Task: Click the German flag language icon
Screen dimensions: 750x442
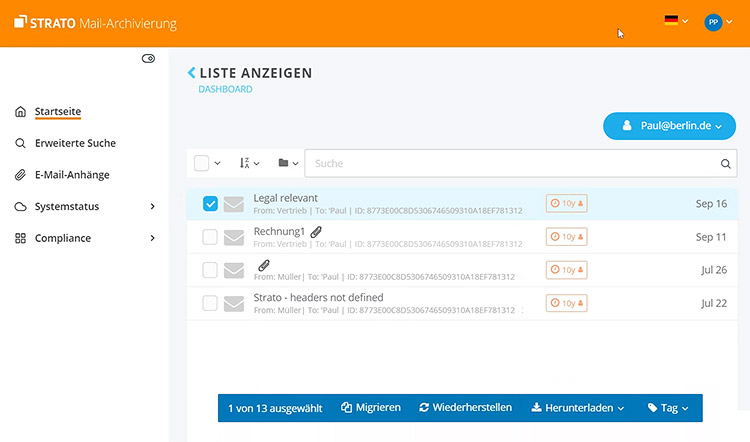Action: 671,21
